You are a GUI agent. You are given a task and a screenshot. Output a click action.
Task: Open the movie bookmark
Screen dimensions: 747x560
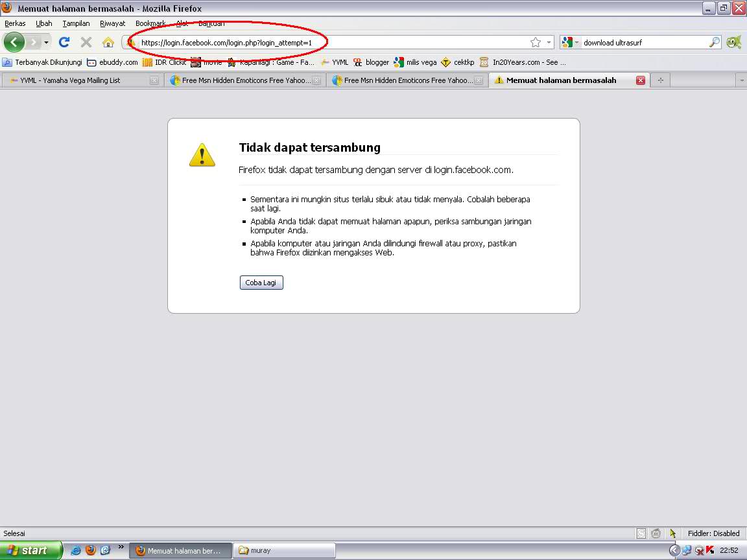pos(207,62)
